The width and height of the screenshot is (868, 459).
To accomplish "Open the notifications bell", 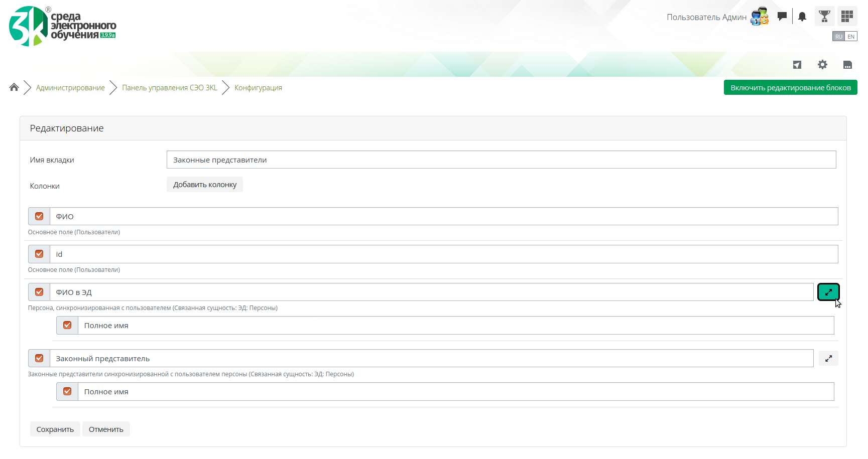I will point(802,17).
